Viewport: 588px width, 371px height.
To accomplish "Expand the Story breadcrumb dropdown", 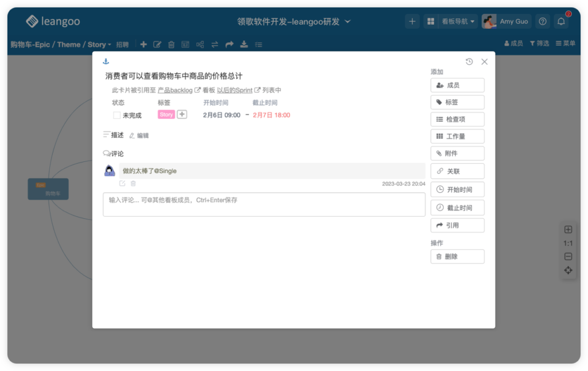I will coord(109,44).
